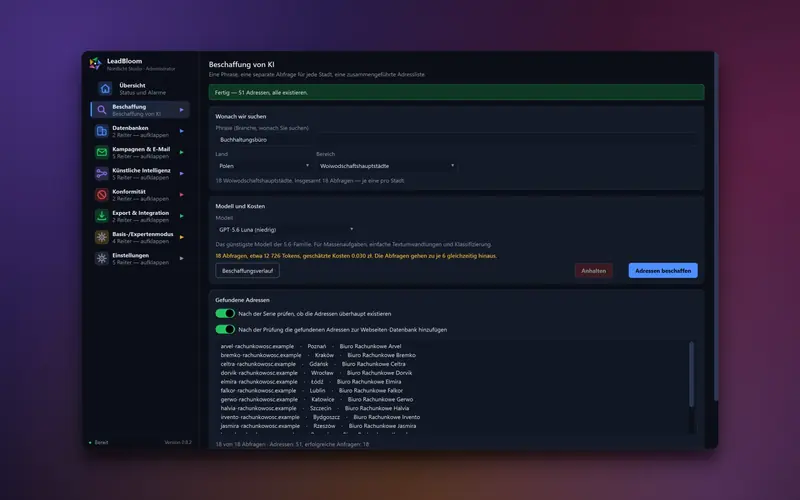
Task: Click the Anhalten button
Action: [593, 270]
